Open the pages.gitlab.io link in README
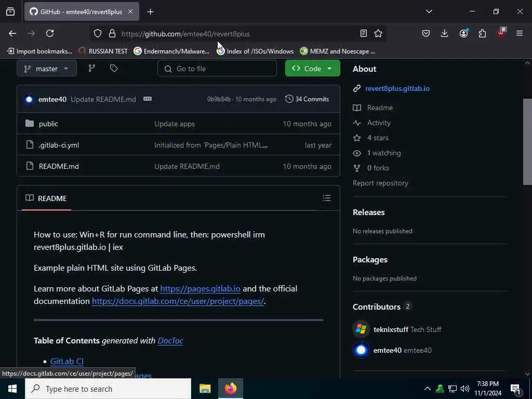 point(200,289)
